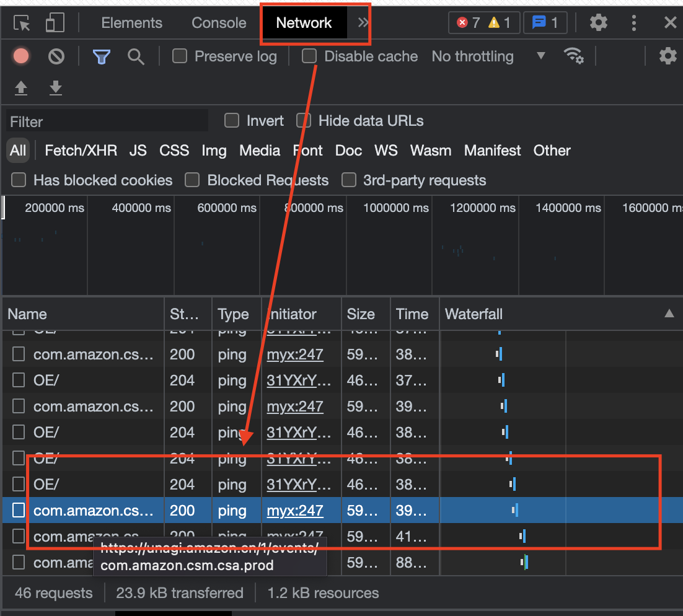Click the import HAR upload arrow

pyautogui.click(x=21, y=88)
